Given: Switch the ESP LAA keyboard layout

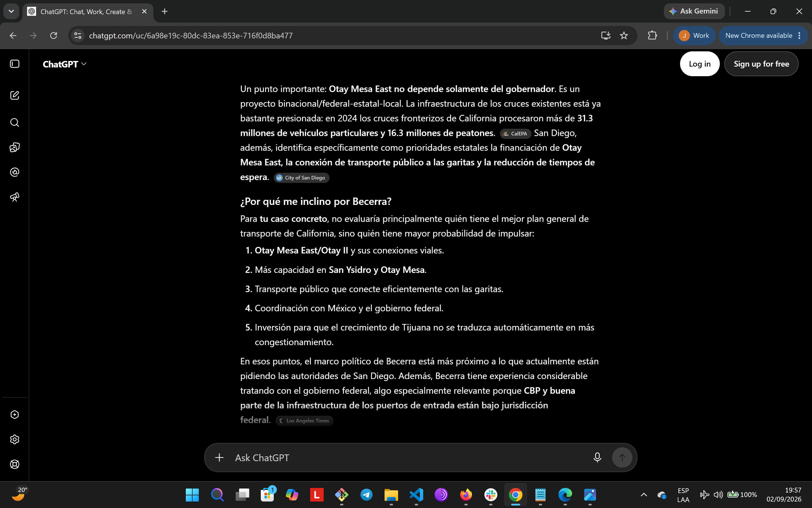Looking at the screenshot, I should 683,495.
